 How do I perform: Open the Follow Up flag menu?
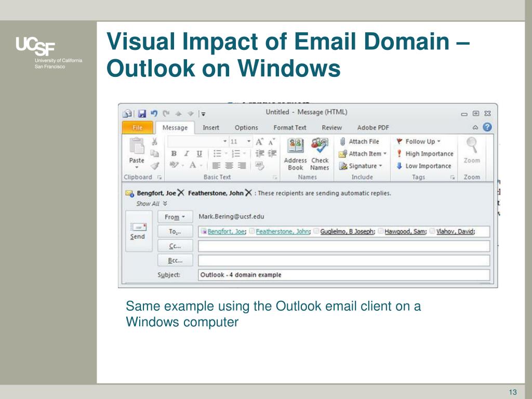[418, 141]
